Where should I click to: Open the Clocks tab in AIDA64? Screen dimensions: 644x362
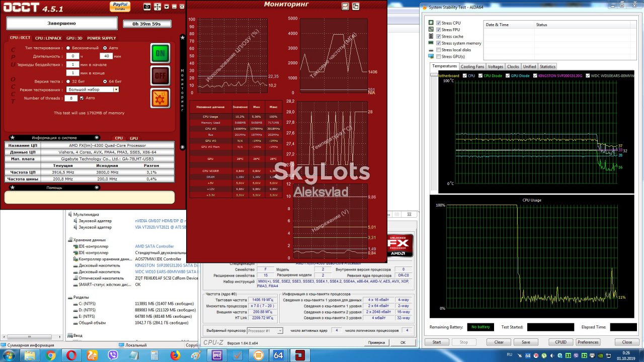513,66
